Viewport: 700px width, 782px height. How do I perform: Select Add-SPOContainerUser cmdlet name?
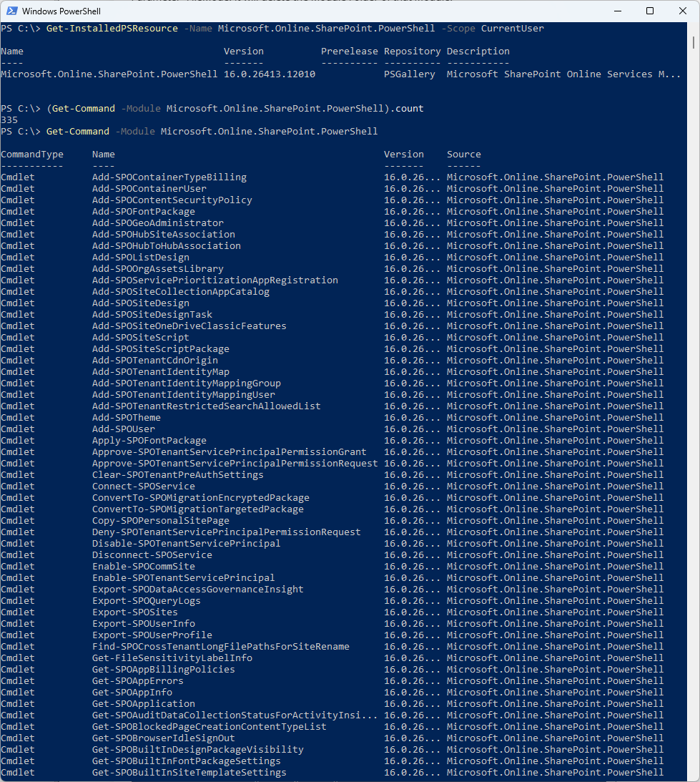click(149, 189)
